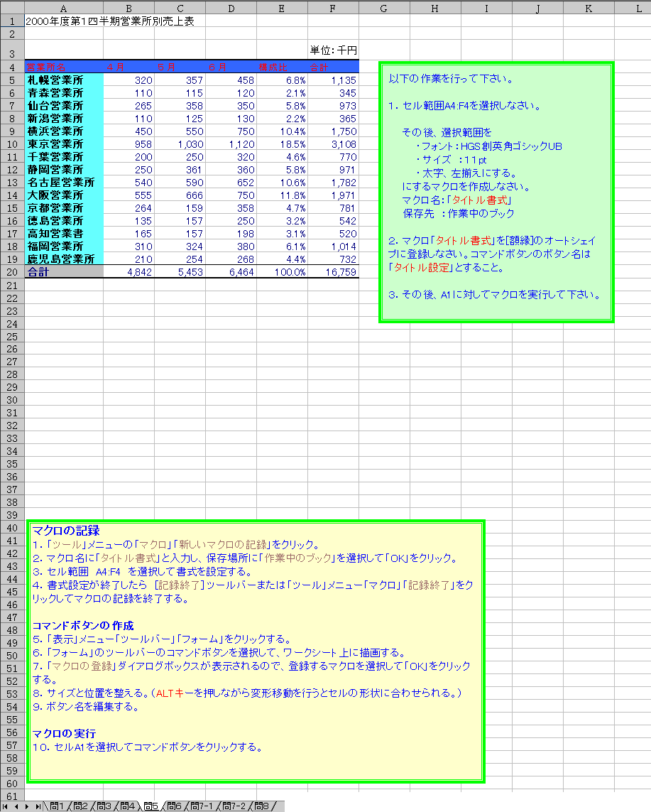
Task: Select column B via its header
Action: tap(129, 9)
